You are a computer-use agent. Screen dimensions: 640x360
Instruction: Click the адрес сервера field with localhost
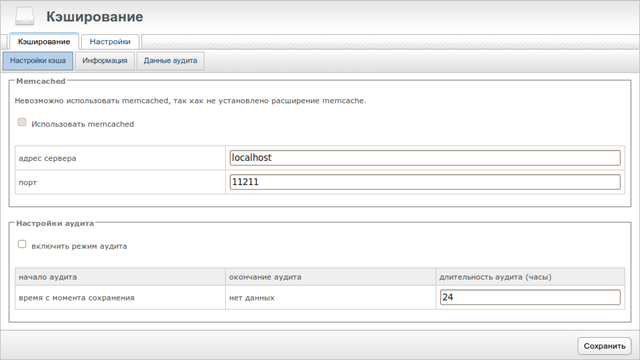click(425, 158)
